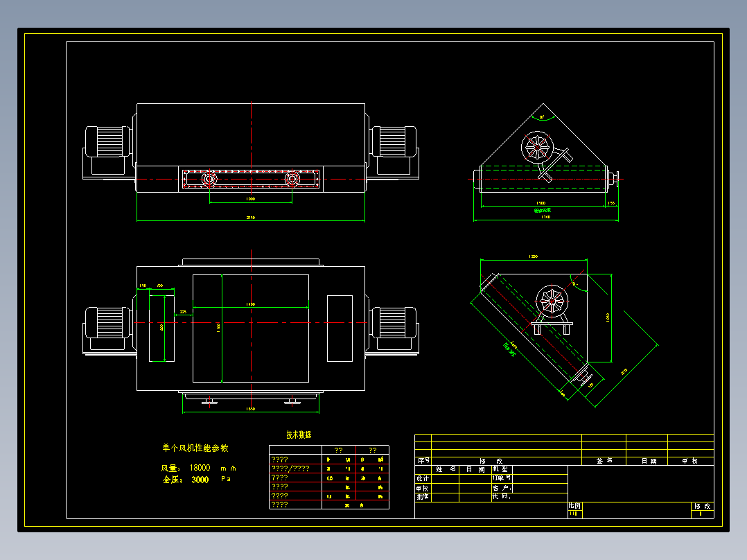This screenshot has width=747, height=560.
Task: Select the 1850 base width dimension
Action: coord(251,408)
